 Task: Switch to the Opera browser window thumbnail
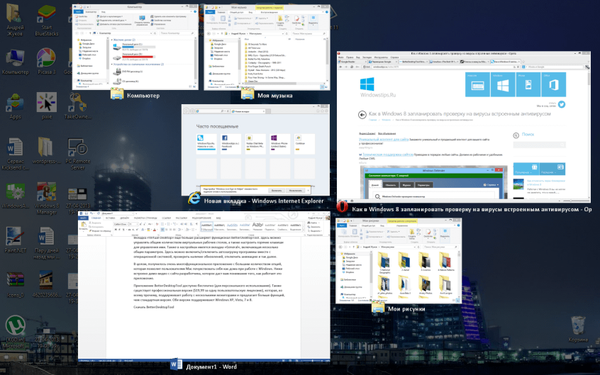coord(464,127)
